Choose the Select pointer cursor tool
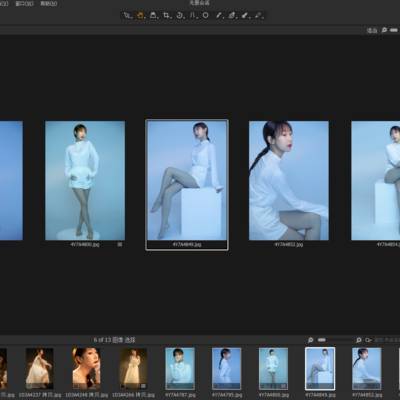This screenshot has height=400, width=400. pos(127,15)
